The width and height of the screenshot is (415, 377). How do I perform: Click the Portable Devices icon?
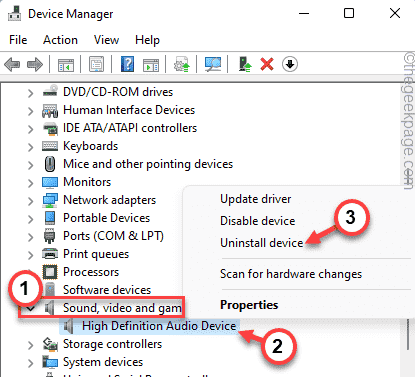pos(50,218)
